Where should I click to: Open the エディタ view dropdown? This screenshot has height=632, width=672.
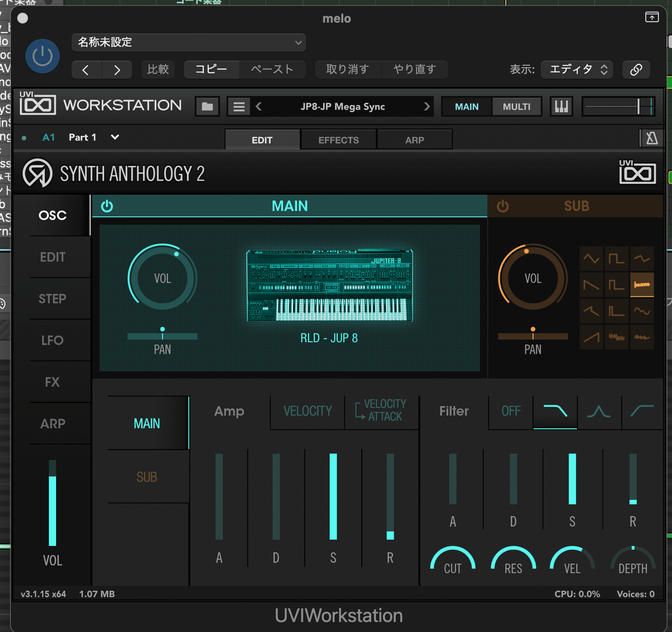pos(577,69)
